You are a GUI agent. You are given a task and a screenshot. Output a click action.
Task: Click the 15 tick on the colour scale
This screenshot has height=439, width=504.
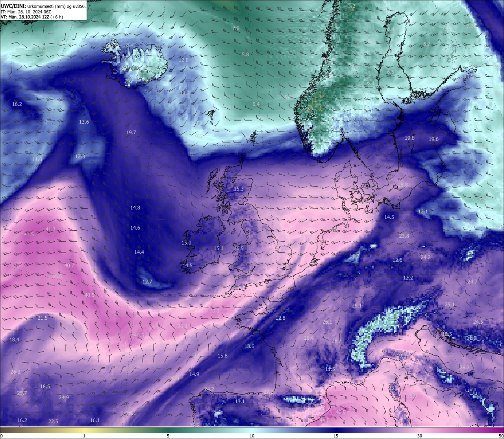[336, 436]
